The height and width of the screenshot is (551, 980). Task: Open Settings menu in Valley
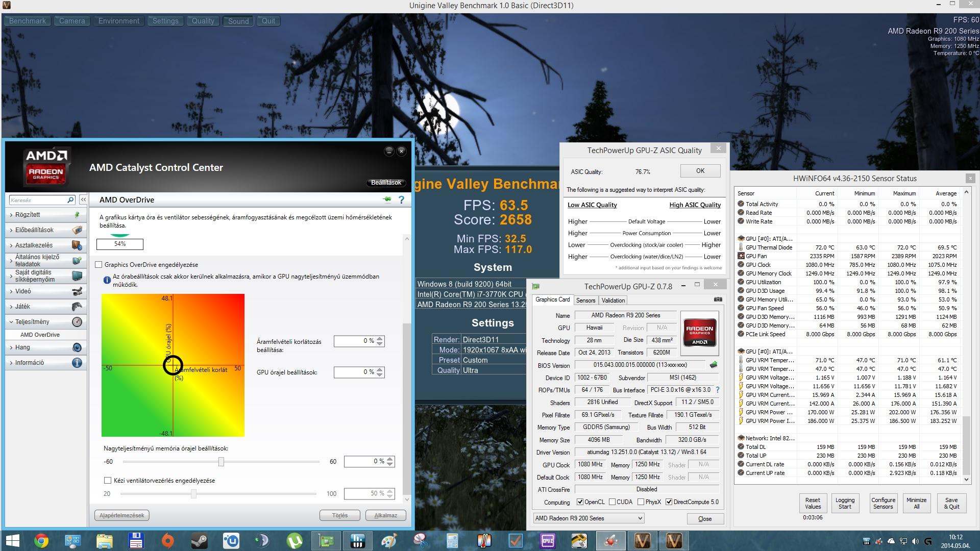165,21
